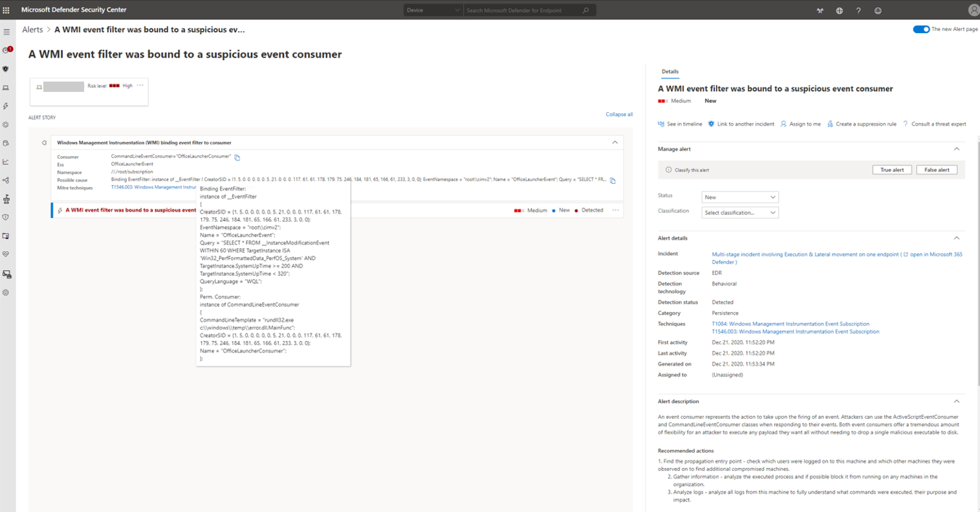Go back to Alerts breadcrumb
980x512 pixels.
click(x=32, y=30)
